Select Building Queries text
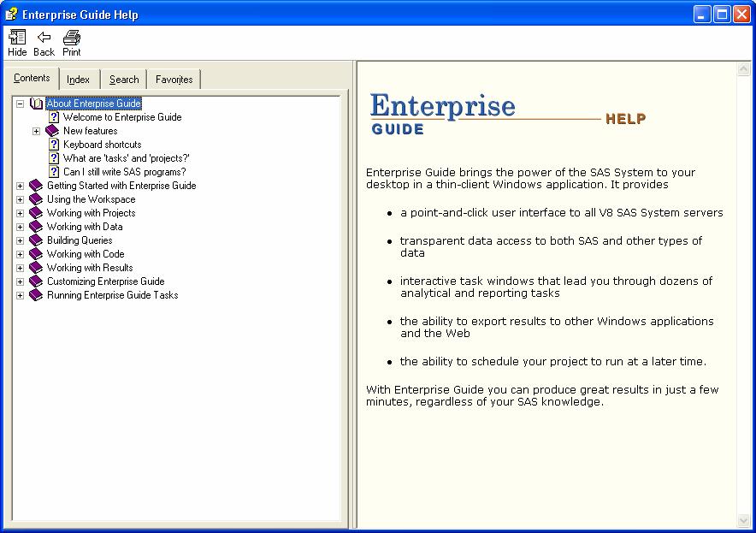This screenshot has width=756, height=533. pyautogui.click(x=80, y=240)
